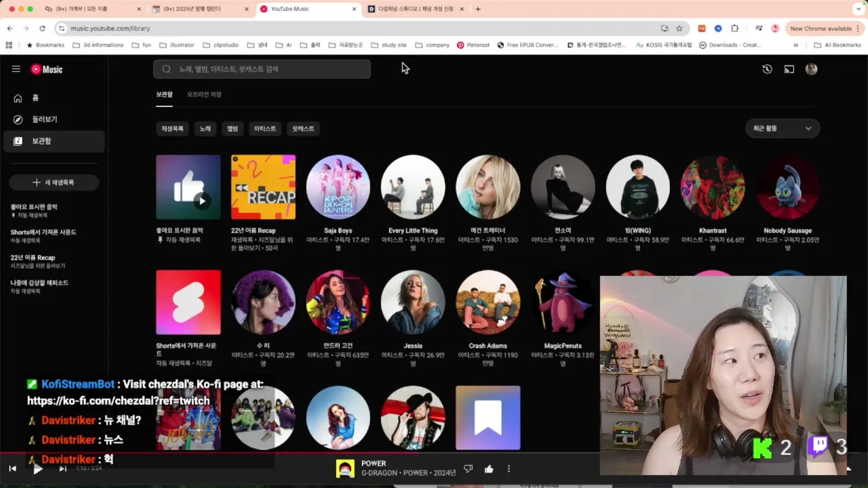Dislike the song POWER
868x488 pixels.
[468, 468]
